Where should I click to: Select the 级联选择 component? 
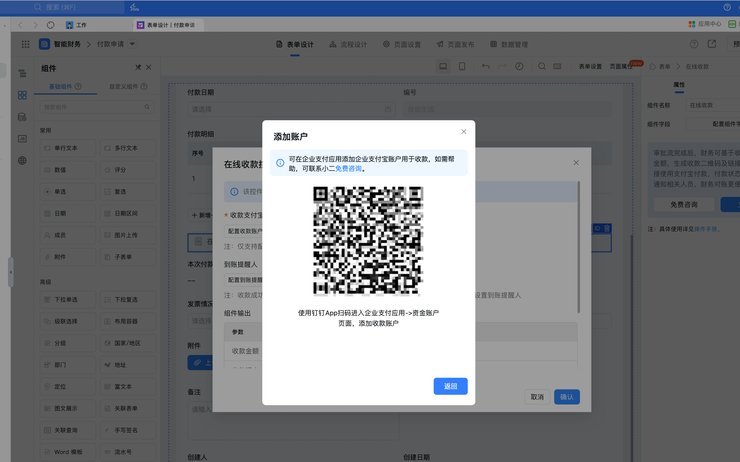(67, 321)
